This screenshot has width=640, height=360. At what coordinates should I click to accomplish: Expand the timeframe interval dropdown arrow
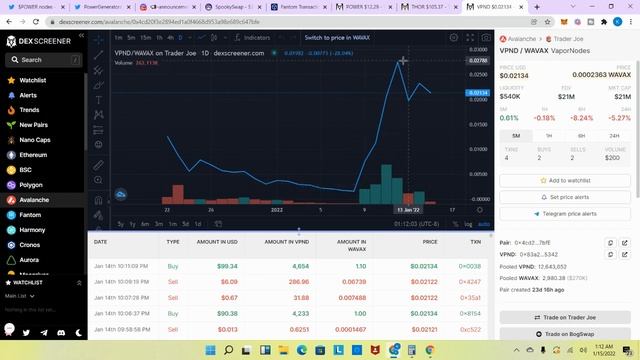pos(189,38)
